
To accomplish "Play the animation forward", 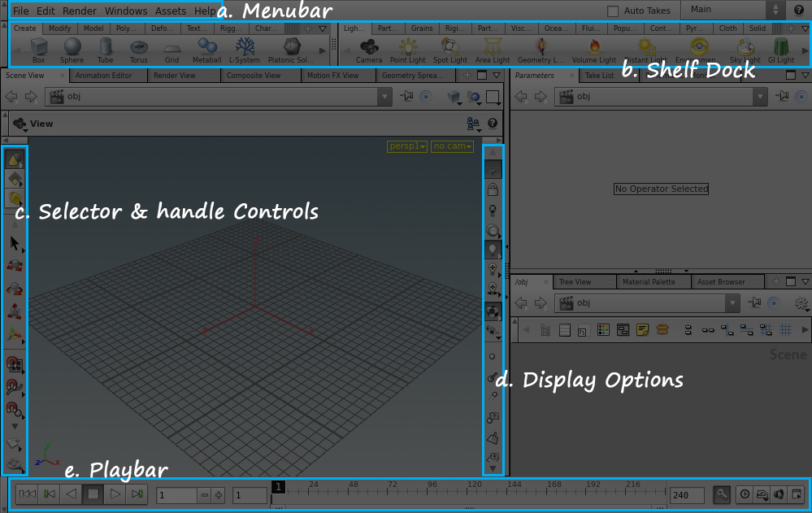I will (x=115, y=494).
